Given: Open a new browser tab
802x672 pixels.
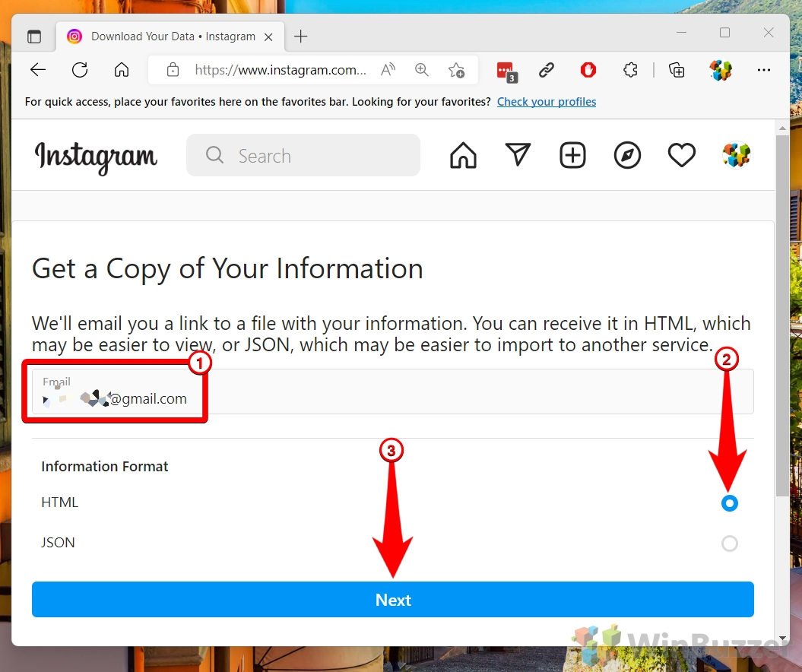Looking at the screenshot, I should click(x=301, y=36).
